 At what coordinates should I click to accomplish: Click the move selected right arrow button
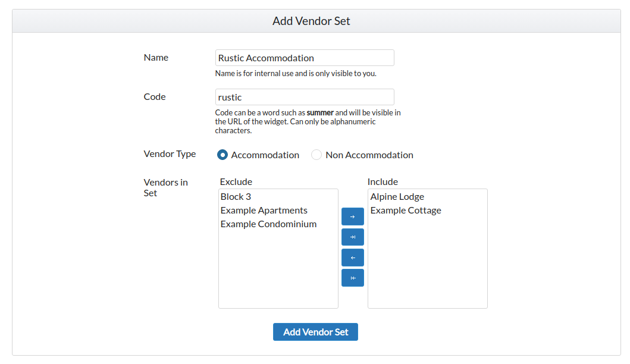[x=352, y=216]
